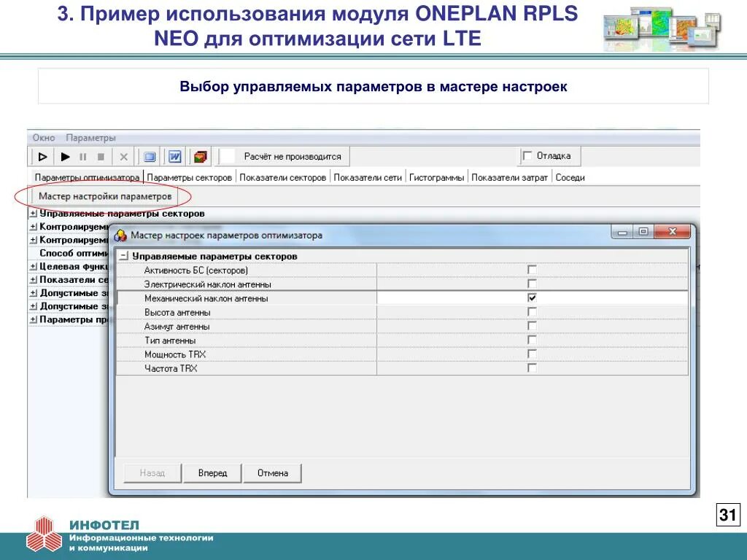This screenshot has height=560, width=747.
Task: Select the Мощность TRX row label
Action: click(175, 354)
